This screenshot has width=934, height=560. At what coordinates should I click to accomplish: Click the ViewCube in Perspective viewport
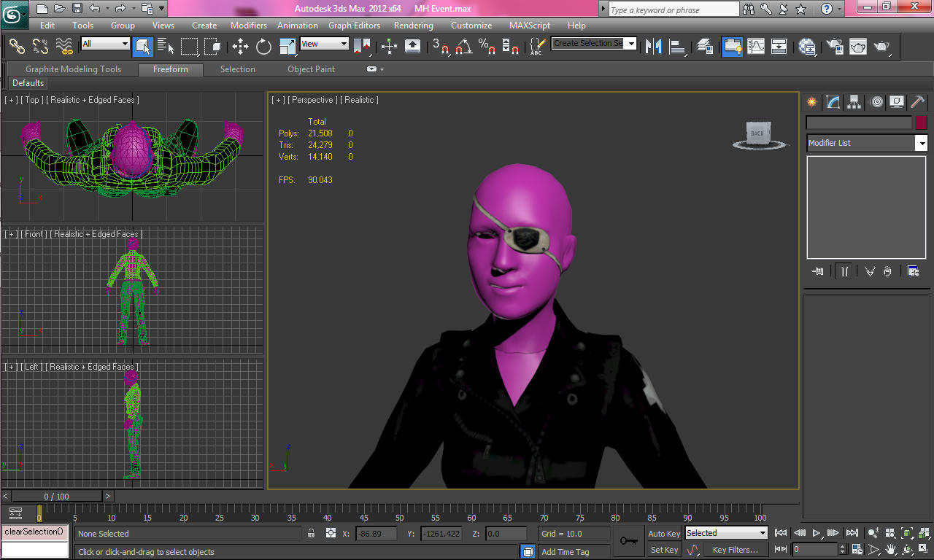coord(760,135)
